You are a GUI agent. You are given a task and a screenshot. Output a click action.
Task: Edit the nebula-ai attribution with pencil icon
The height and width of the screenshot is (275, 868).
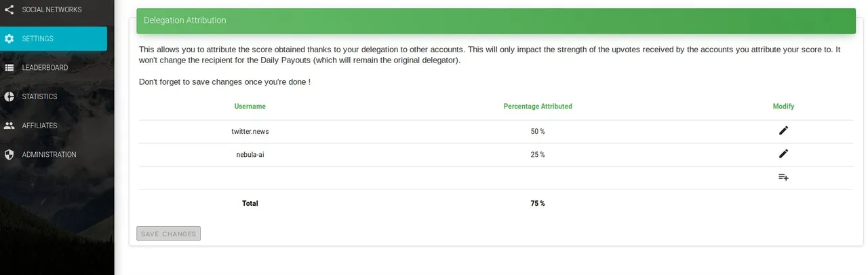pyautogui.click(x=783, y=153)
